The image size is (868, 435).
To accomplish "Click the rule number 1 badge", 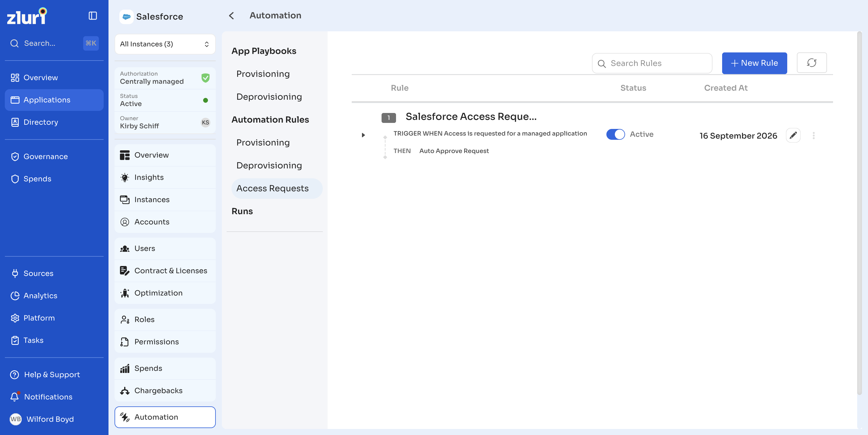I will pyautogui.click(x=388, y=117).
